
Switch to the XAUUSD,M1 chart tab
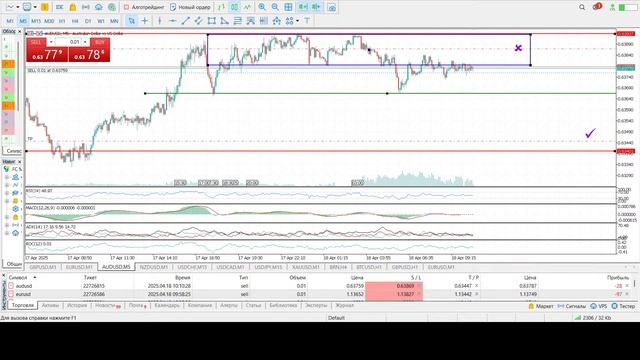(306, 267)
